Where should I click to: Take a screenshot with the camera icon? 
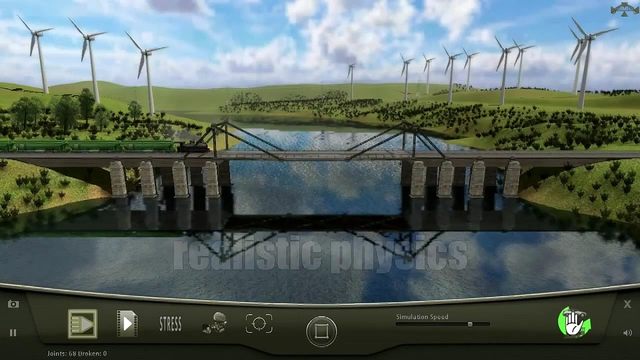13,304
